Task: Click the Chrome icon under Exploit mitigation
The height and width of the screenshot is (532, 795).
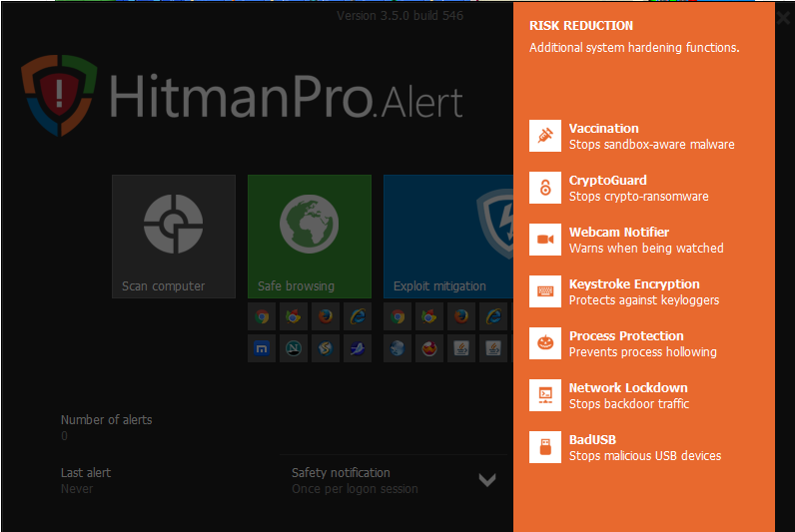Action: click(397, 316)
